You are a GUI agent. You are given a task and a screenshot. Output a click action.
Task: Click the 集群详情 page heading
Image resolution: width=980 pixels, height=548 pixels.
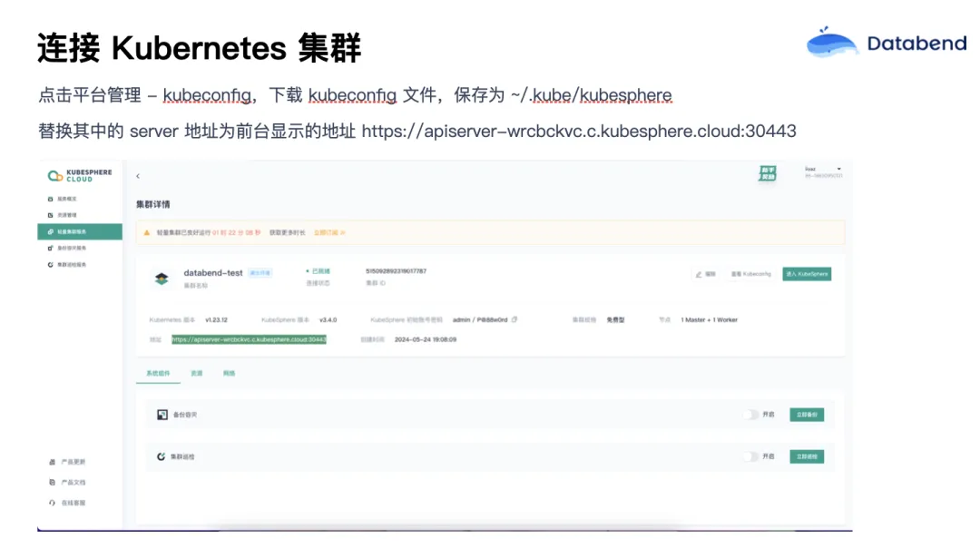tap(153, 204)
